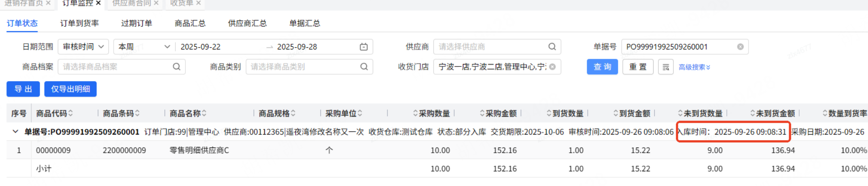This screenshot has width=868, height=186.
Task: Click the 商品类别 search magnifier icon
Action: point(364,67)
